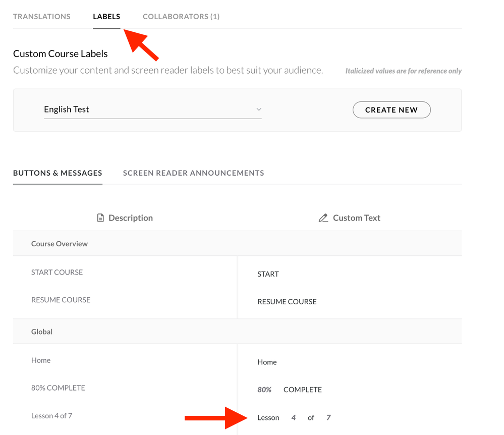Select the Labels tab
Viewport: 504px width, 435px height.
click(106, 17)
